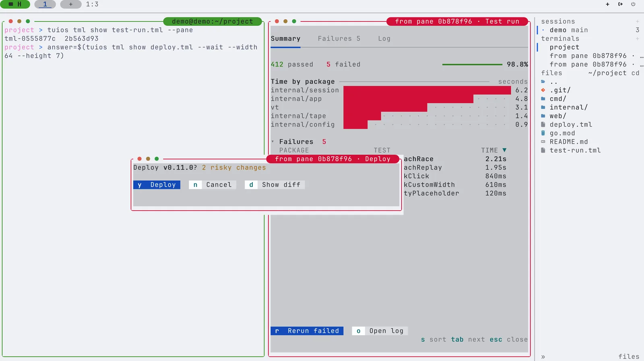Click the internal/tape package label

point(298,116)
